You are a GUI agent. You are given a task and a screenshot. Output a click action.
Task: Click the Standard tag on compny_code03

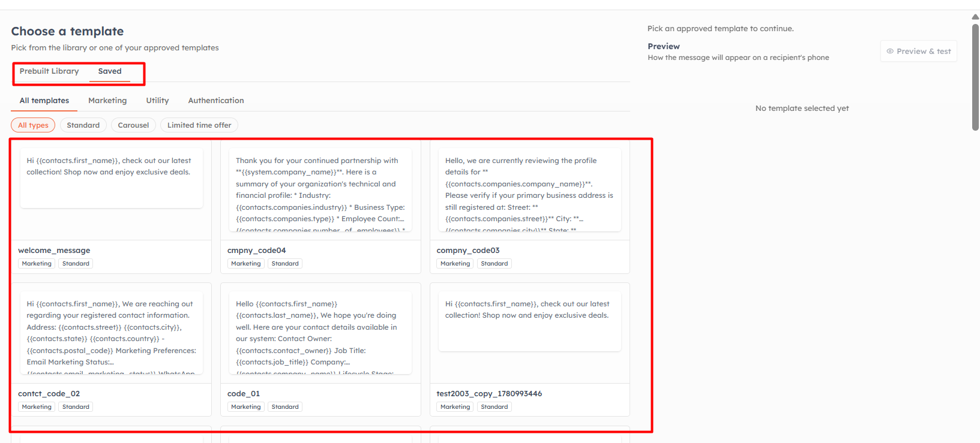[495, 264]
